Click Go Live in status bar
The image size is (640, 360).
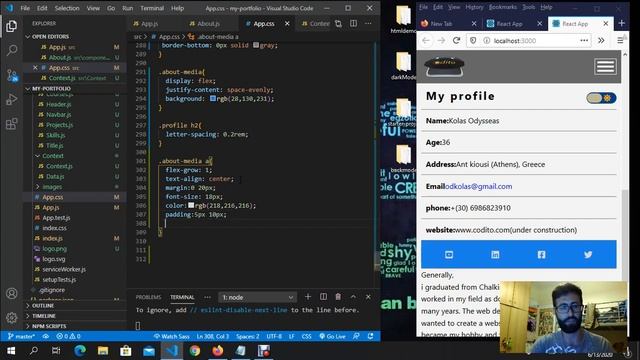coord(332,336)
